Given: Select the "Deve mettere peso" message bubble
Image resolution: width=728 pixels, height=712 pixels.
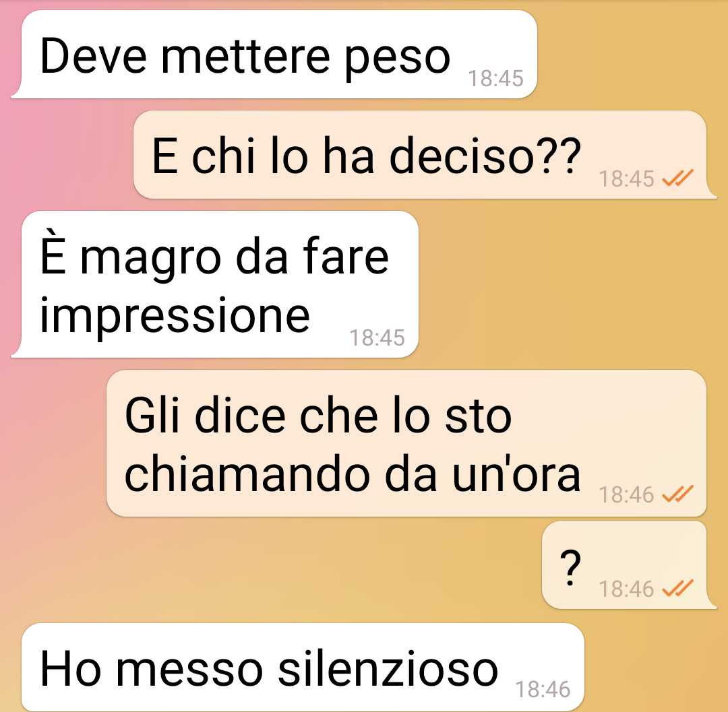Looking at the screenshot, I should point(274,55).
